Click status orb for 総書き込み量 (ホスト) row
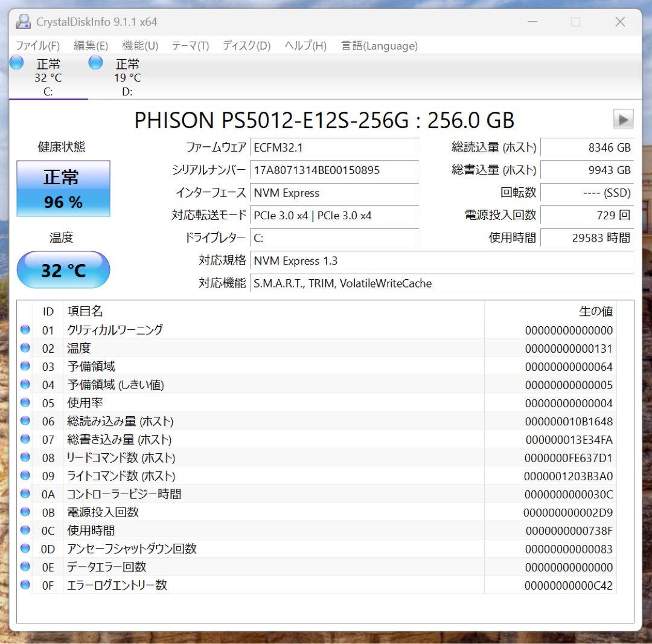Image resolution: width=652 pixels, height=644 pixels. click(25, 439)
